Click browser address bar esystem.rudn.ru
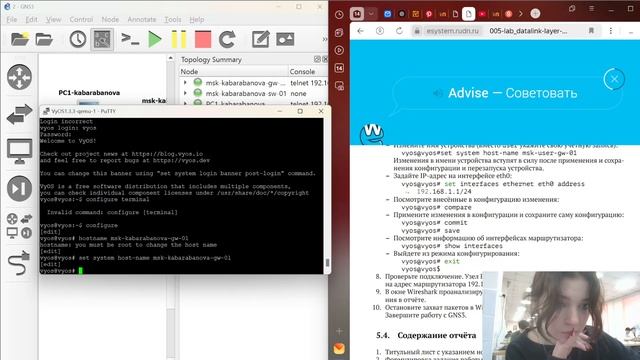Viewport: 640px width, 360px height. point(452,31)
